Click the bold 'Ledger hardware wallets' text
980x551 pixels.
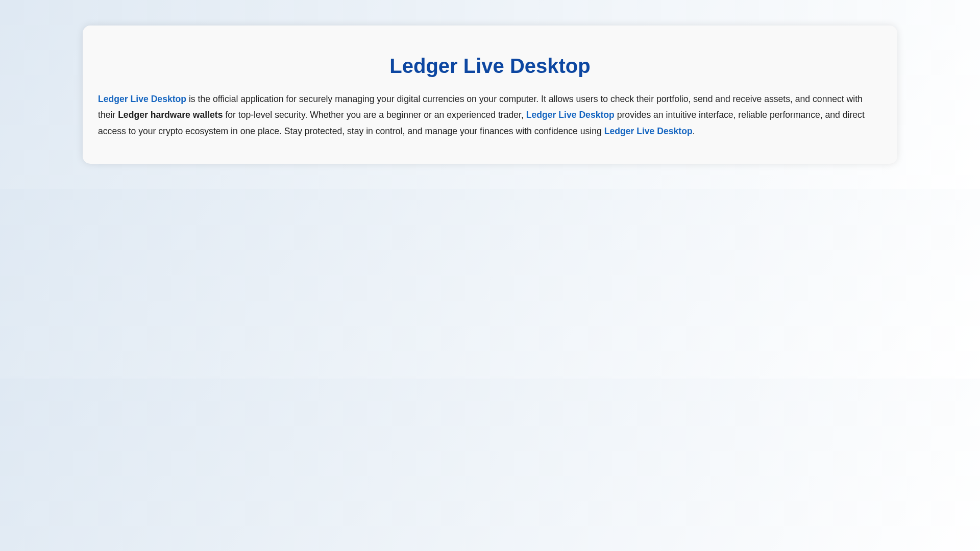170,115
